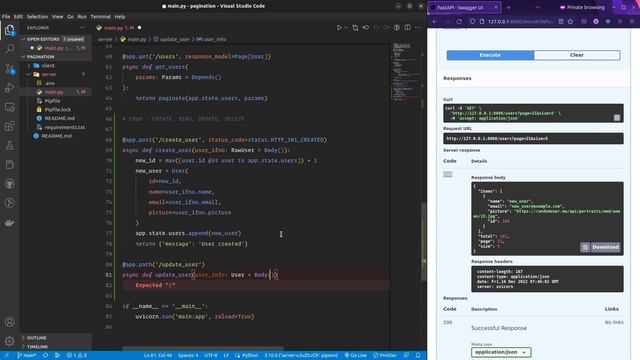Open the Firefox list all tabs dropdown

(538, 7)
